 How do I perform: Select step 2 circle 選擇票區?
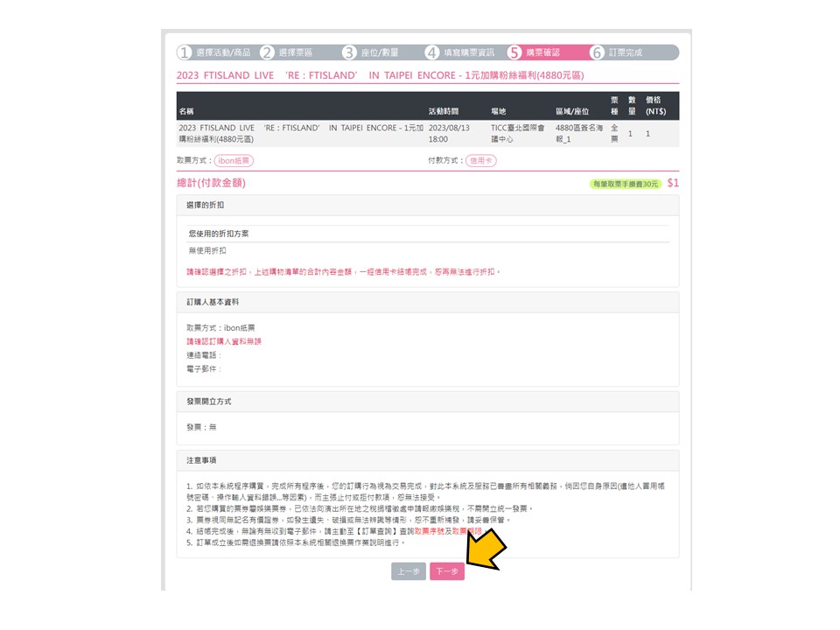pyautogui.click(x=267, y=52)
